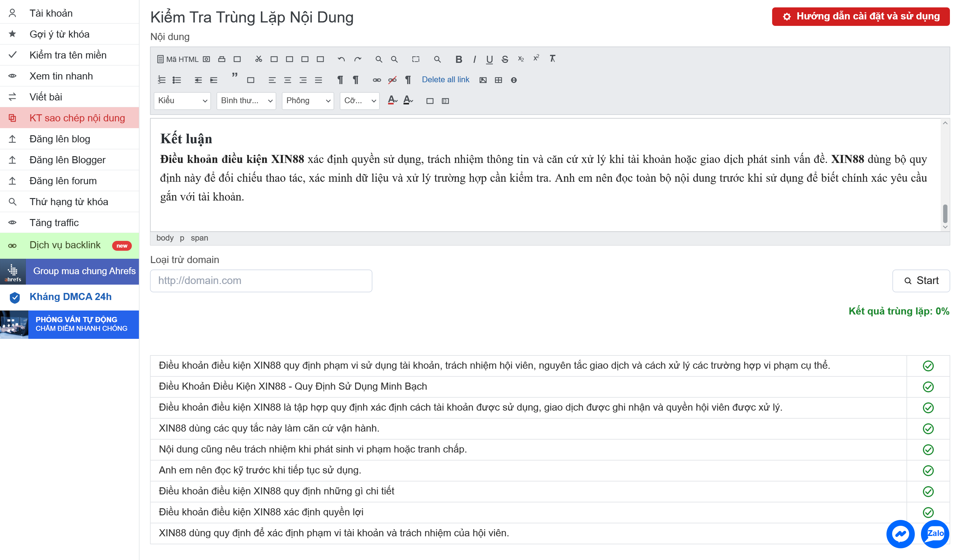Open the Phỏng vấn tự động banner
Screen dimensions: 961x560
pyautogui.click(x=69, y=325)
